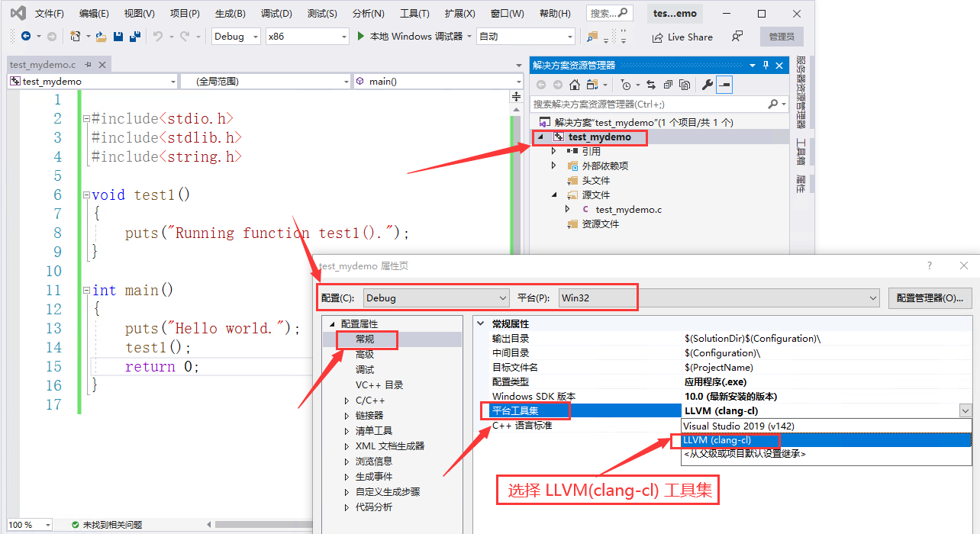This screenshot has height=534, width=980.
Task: Select Visual Studio 2019 (v142) toolset option
Action: [x=827, y=426]
